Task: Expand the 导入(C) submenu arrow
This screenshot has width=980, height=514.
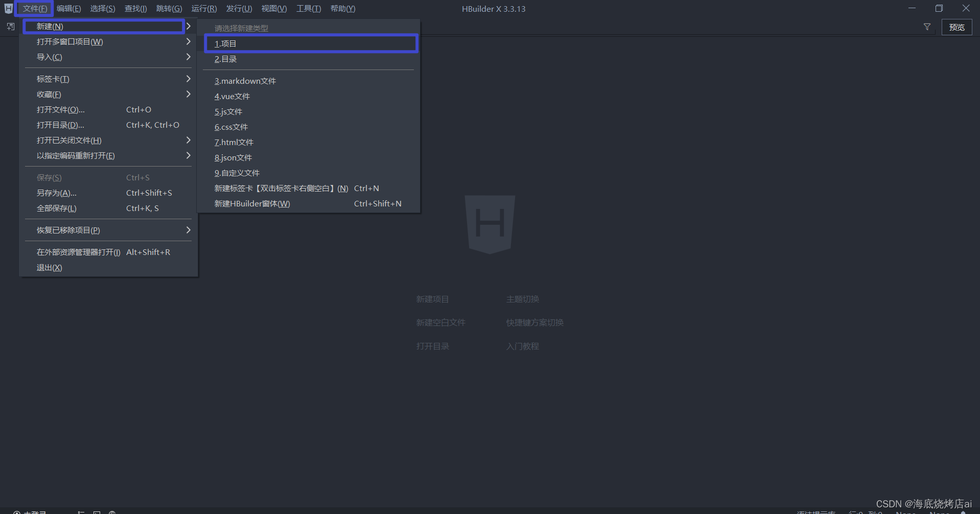Action: (x=188, y=57)
